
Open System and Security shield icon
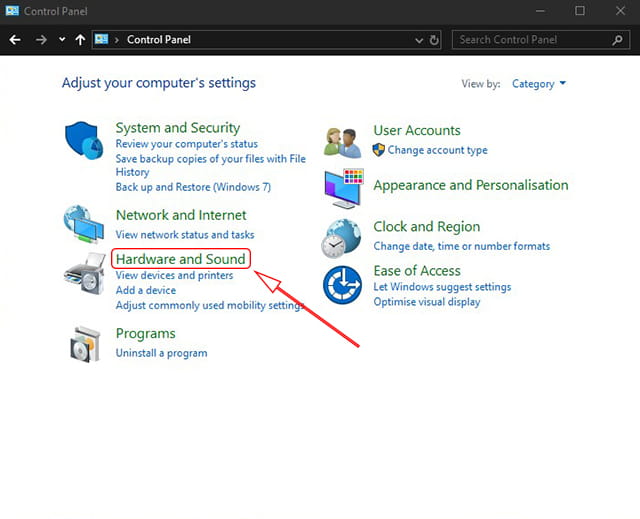pos(84,140)
